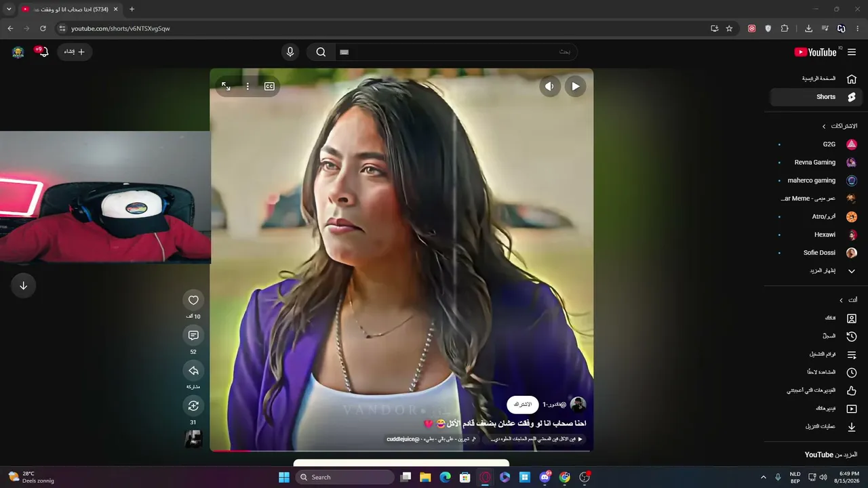Open YouTube notifications bell

point(42,52)
